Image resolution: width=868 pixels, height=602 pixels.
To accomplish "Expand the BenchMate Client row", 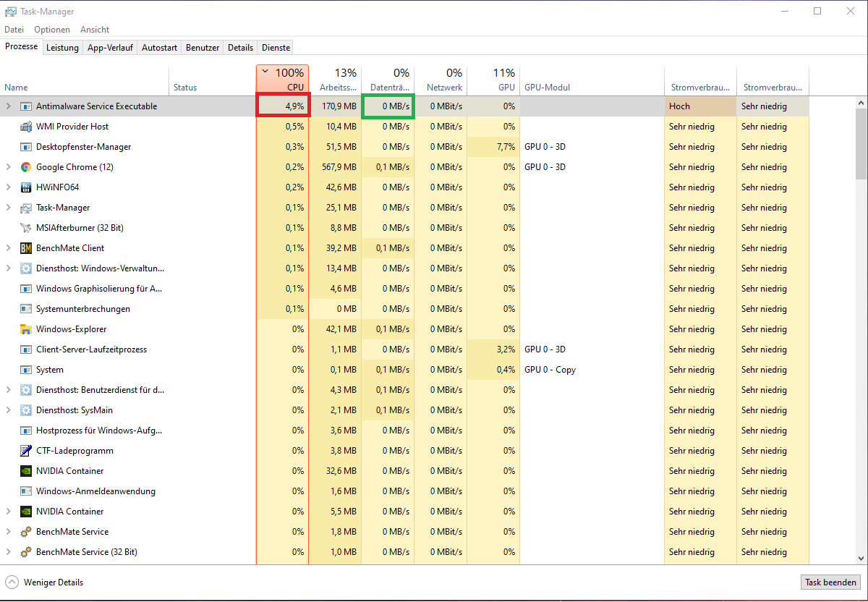I will click(x=9, y=248).
